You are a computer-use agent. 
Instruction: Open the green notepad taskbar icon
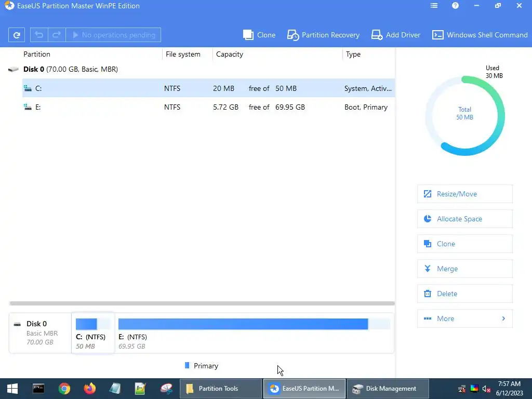point(140,389)
